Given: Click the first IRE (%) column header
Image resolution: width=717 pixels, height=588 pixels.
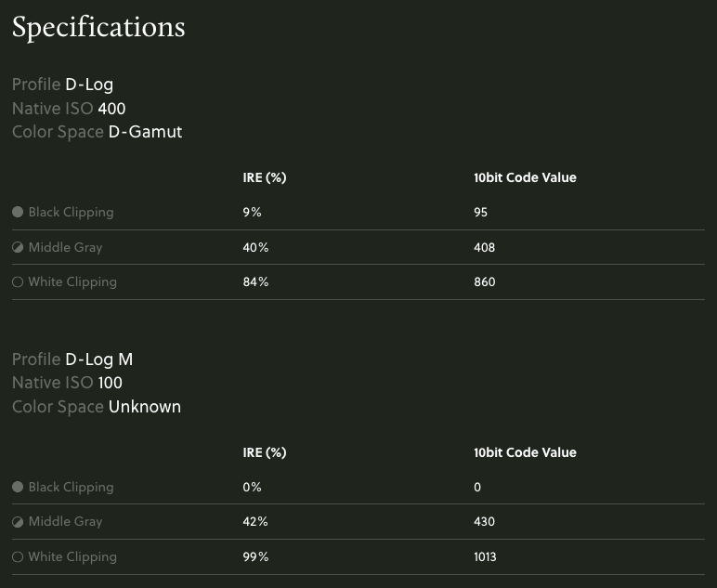Looking at the screenshot, I should [265, 177].
